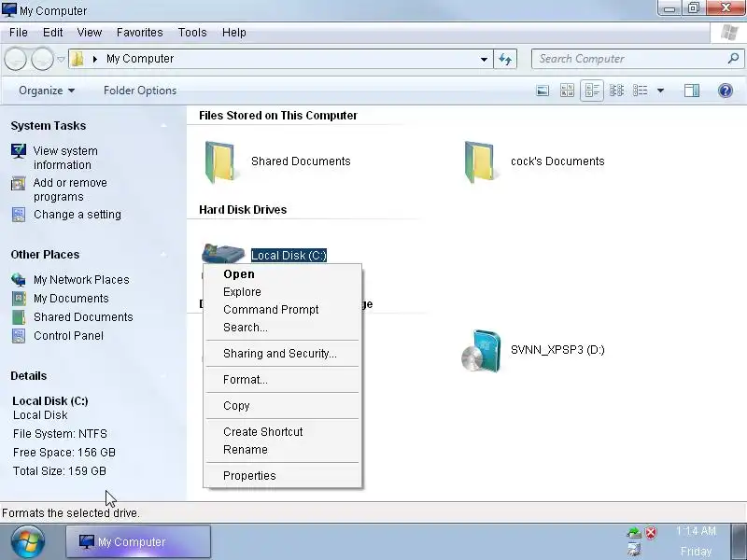Screen dimensions: 747x560
Task: Open the Favorites menu
Action: (139, 33)
